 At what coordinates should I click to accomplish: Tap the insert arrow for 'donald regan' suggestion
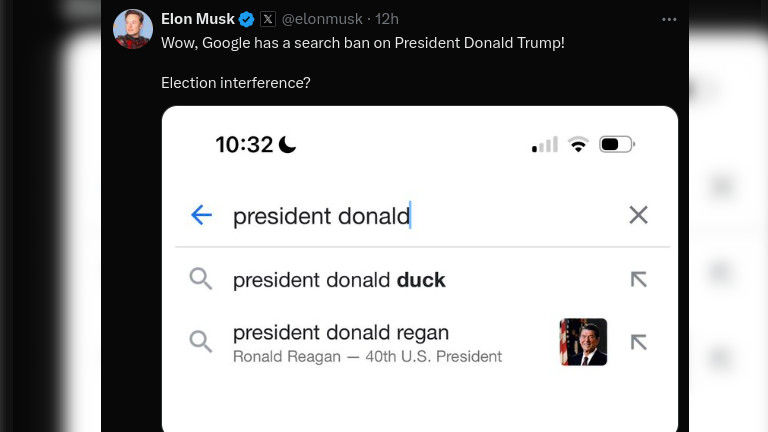pyautogui.click(x=638, y=342)
